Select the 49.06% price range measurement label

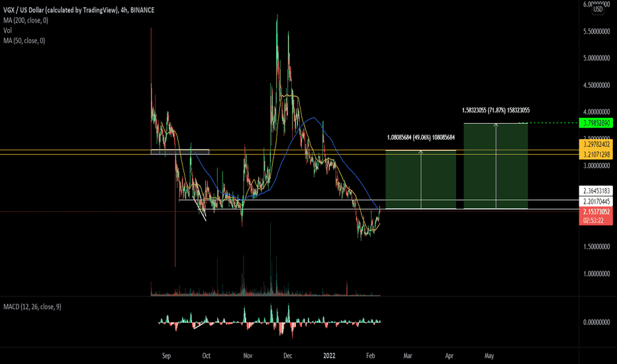coord(420,138)
